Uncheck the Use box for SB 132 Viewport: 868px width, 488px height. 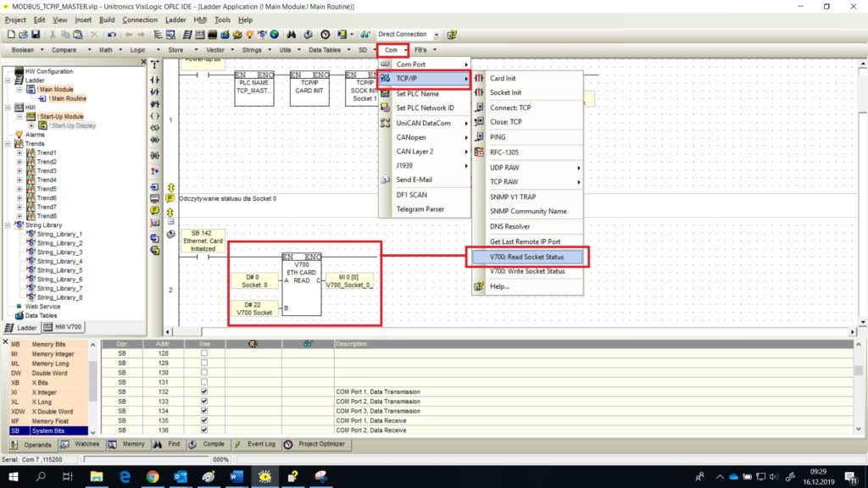coord(204,391)
